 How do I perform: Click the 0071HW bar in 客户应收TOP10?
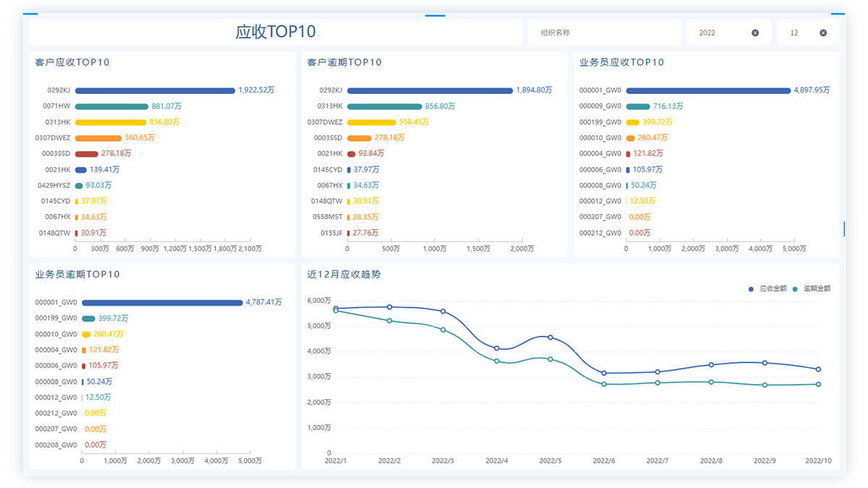[111, 106]
